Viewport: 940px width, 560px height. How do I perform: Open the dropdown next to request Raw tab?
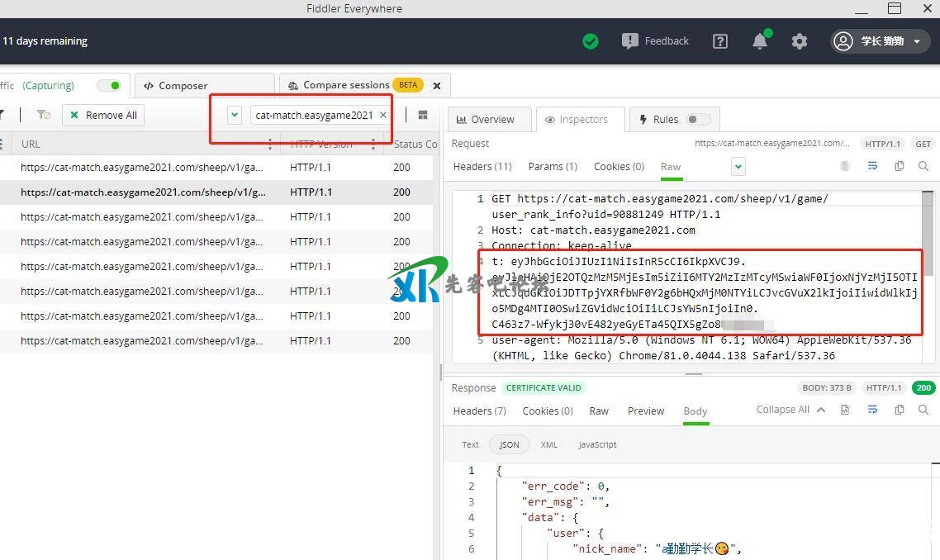point(738,167)
